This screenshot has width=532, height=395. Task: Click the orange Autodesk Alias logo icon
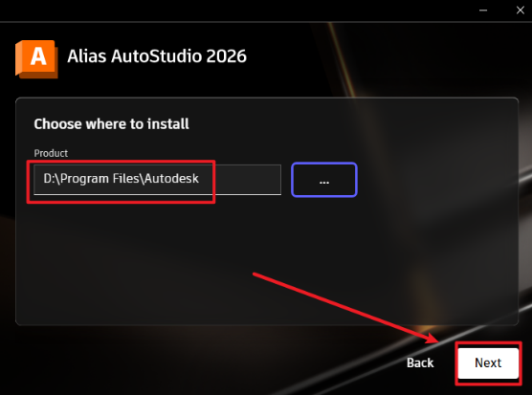pos(36,59)
